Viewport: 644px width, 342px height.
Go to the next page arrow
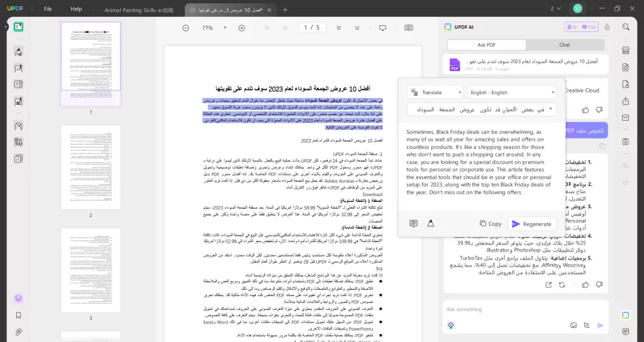338,28
